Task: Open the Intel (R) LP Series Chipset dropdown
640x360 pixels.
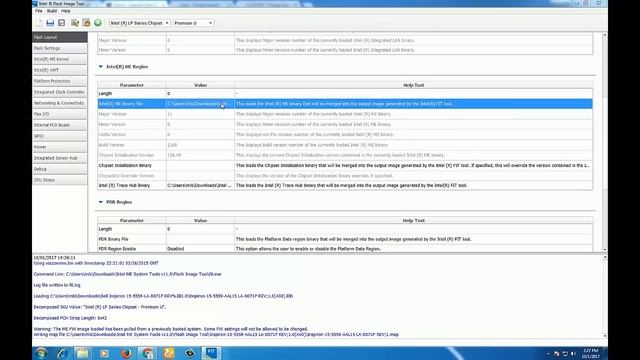Action: pos(140,23)
